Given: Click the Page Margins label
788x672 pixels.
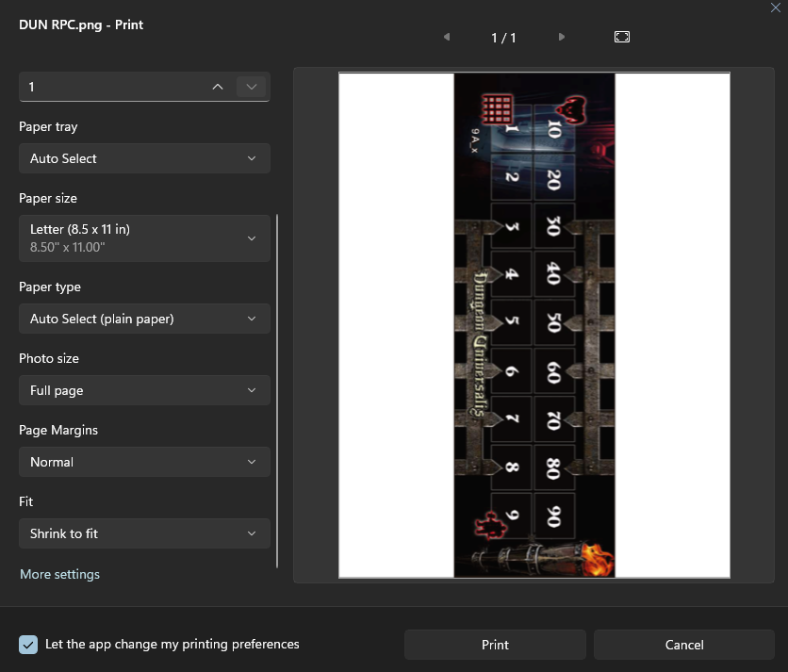Looking at the screenshot, I should click(x=58, y=430).
